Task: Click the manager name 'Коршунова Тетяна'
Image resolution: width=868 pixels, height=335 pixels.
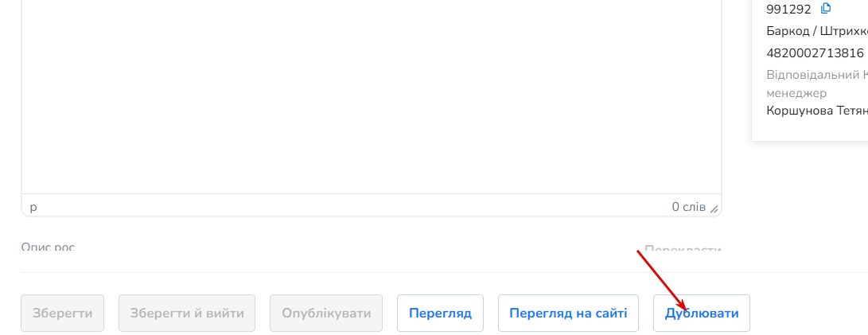Action: pyautogui.click(x=817, y=111)
